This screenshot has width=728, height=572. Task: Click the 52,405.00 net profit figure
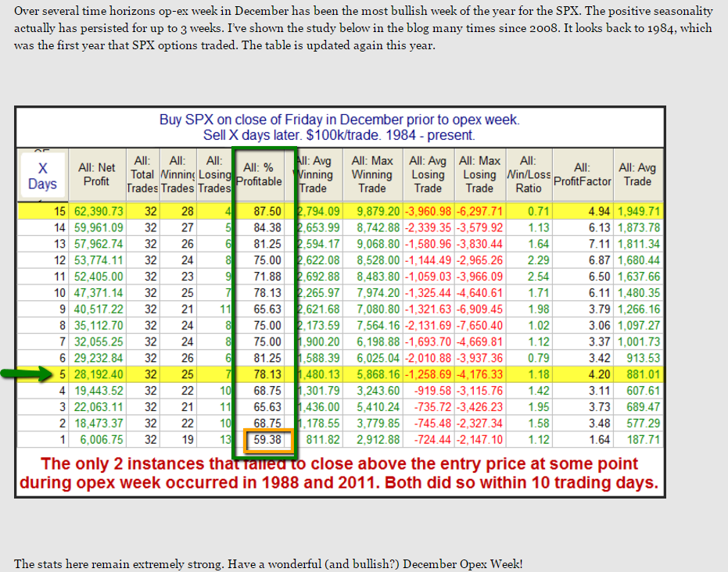[99, 277]
